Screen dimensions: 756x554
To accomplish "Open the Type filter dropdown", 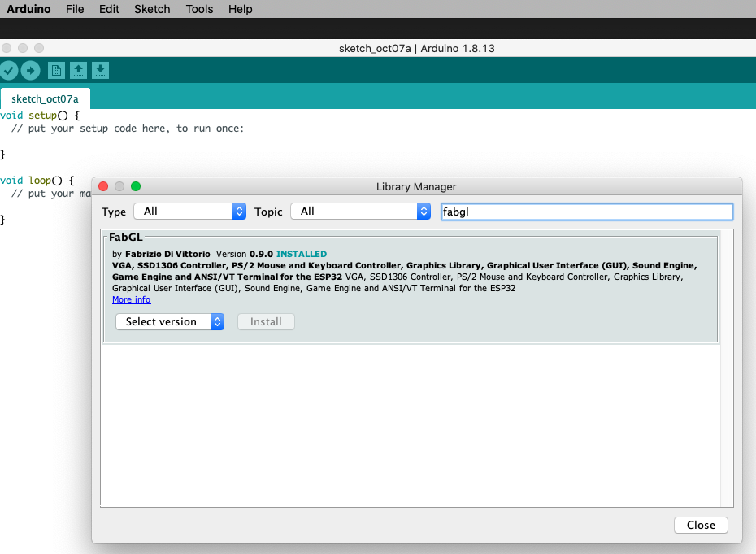I will 190,212.
